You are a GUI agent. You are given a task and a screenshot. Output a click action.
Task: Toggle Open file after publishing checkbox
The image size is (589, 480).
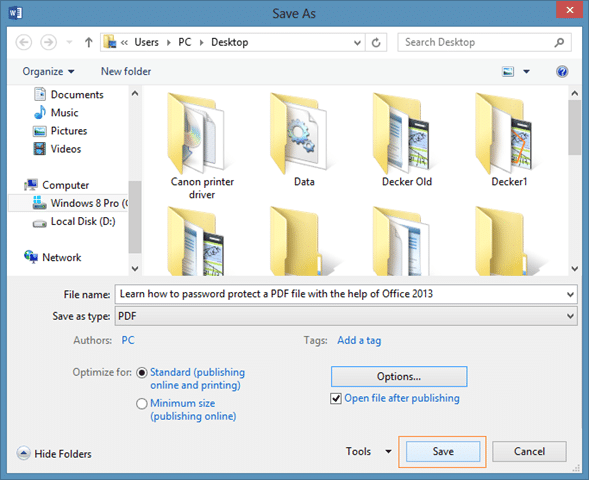336,398
